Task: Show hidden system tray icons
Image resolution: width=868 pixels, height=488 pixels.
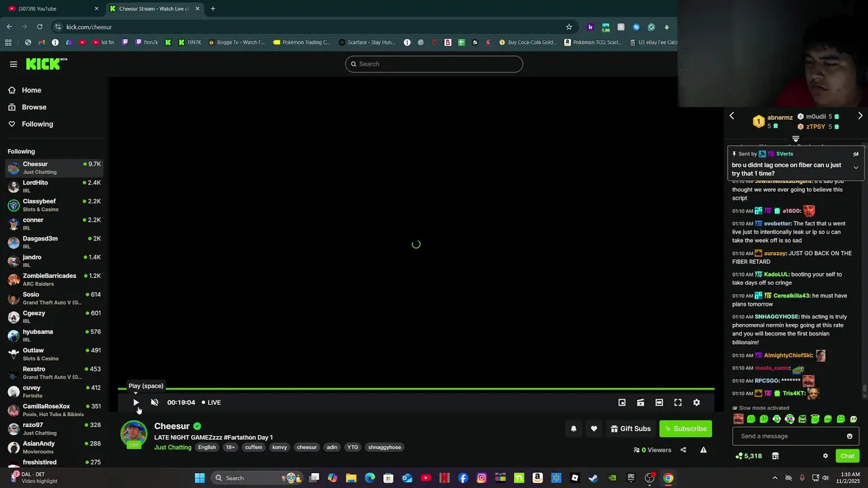Action: (x=775, y=478)
